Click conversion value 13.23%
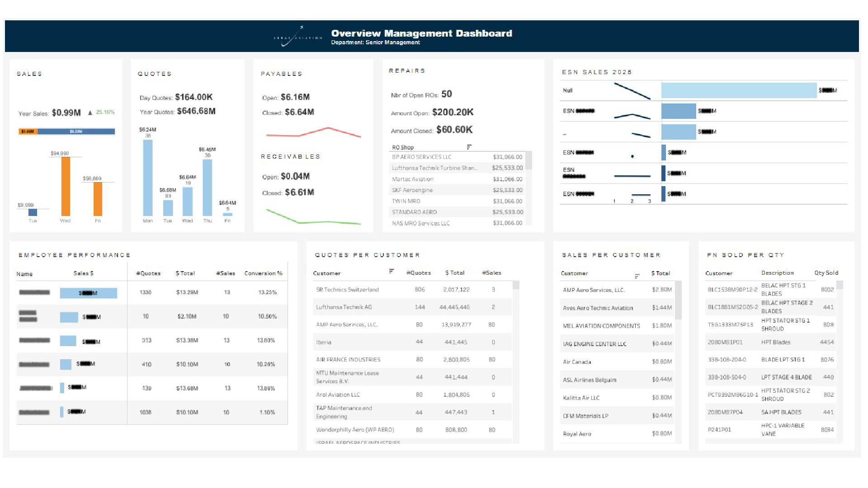 point(268,292)
